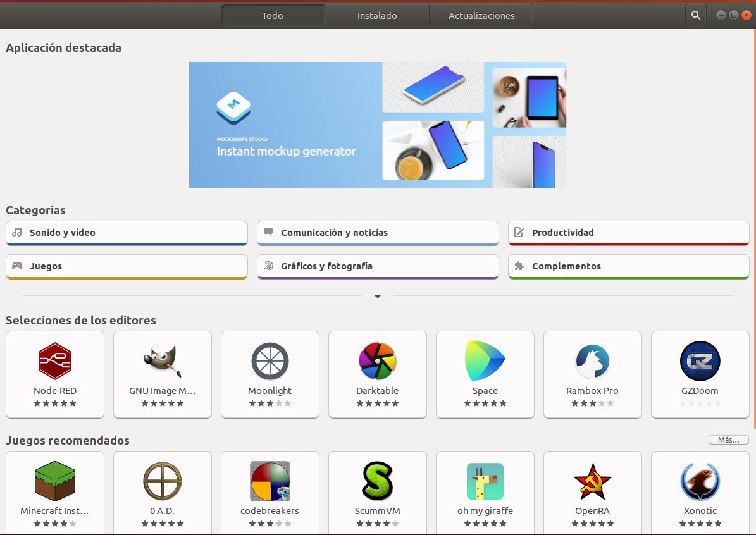Image resolution: width=756 pixels, height=535 pixels.
Task: Click the Node-RED app icon
Action: tap(55, 361)
